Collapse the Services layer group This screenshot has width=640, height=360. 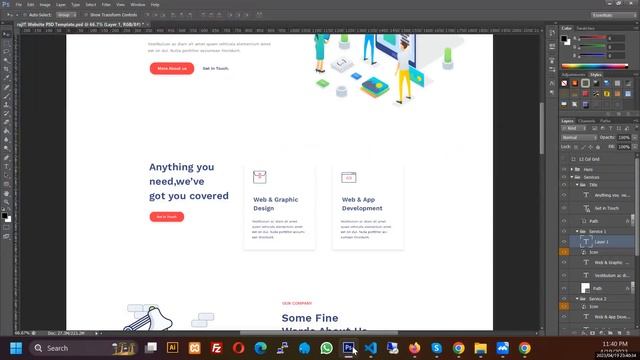click(x=572, y=177)
